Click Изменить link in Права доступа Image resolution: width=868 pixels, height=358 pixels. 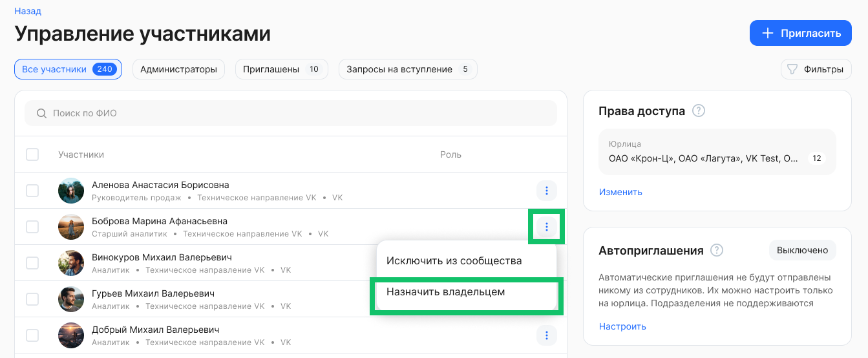(620, 192)
